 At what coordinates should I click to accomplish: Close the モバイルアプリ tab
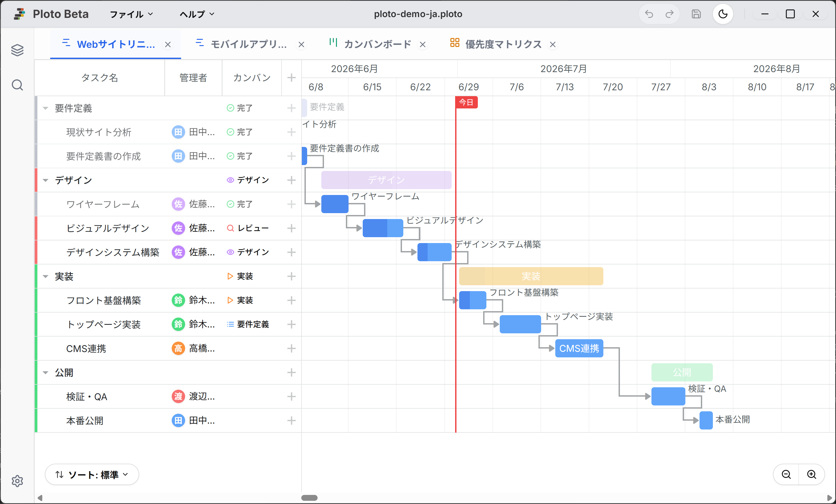(x=301, y=44)
